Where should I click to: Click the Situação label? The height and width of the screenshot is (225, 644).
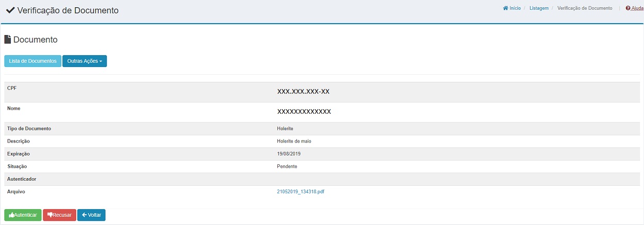coord(17,166)
